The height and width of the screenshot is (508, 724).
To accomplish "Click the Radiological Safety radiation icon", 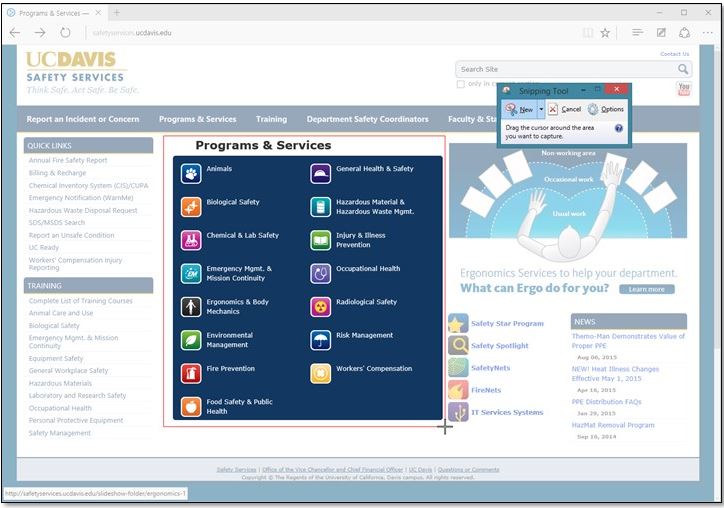I will pyautogui.click(x=320, y=307).
